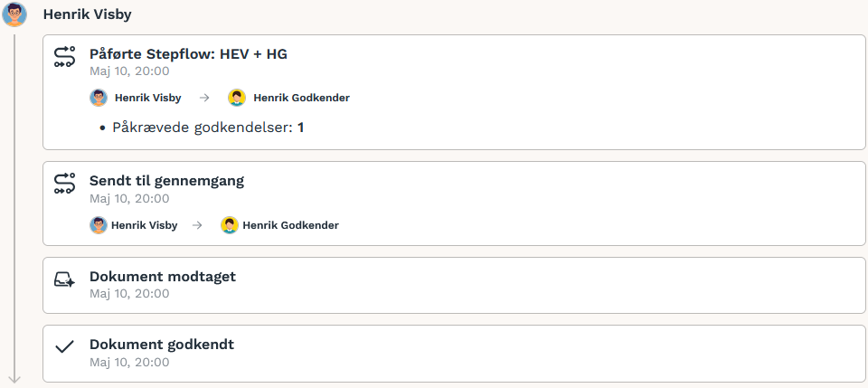Click the arrow between users in Stepflow card
Viewport: 868px width, 388px height.
[x=204, y=98]
